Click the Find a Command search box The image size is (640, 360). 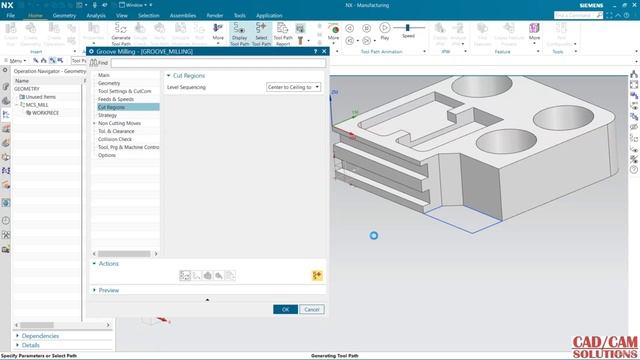click(575, 16)
